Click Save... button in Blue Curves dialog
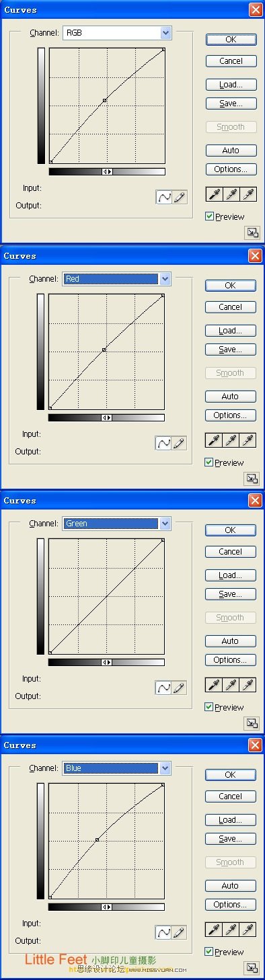The image size is (265, 980). coord(230,839)
